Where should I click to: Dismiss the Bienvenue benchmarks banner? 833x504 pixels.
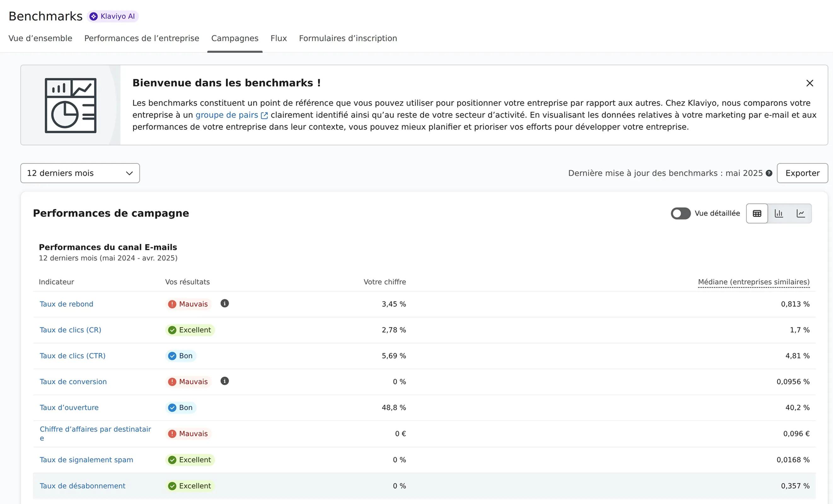(809, 83)
